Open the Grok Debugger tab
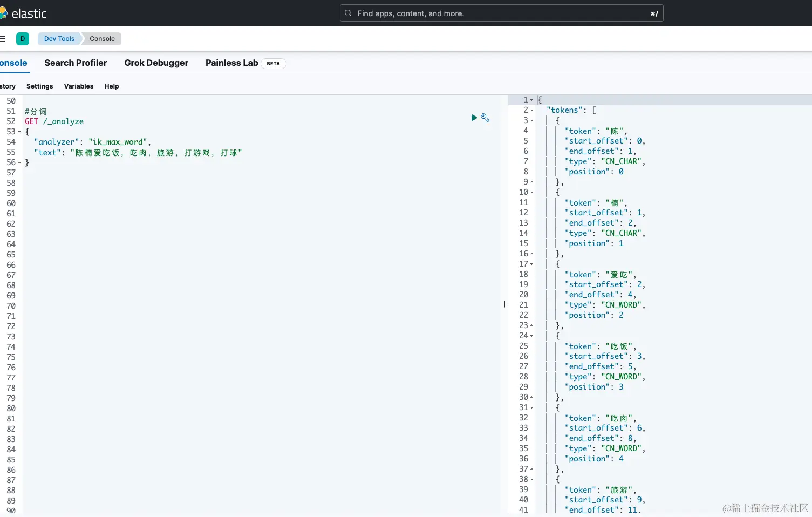 pyautogui.click(x=156, y=63)
